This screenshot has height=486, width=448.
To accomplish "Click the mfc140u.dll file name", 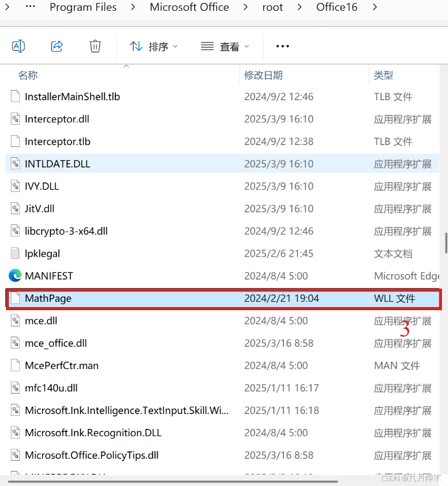I will click(51, 388).
